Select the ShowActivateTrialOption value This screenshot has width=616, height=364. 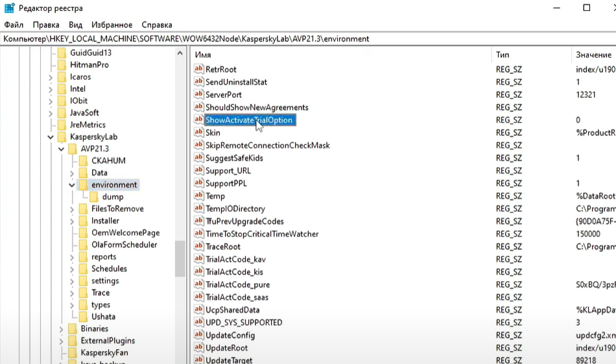tap(249, 120)
